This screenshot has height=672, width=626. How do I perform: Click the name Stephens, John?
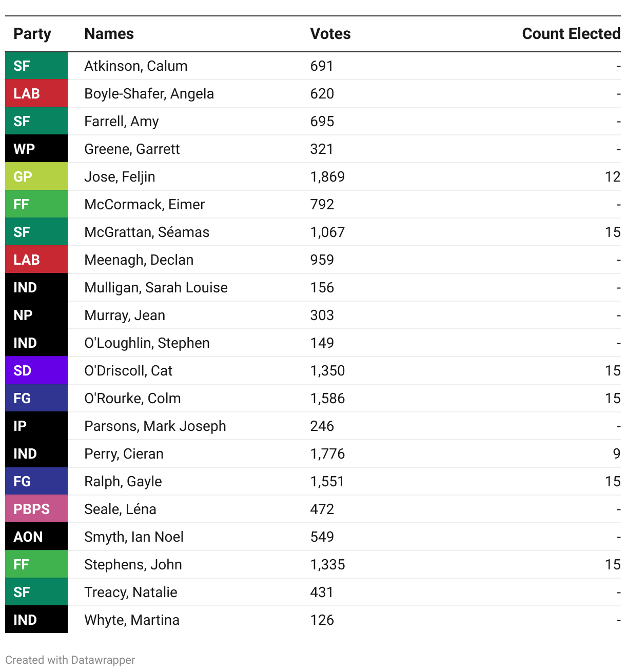(x=133, y=565)
